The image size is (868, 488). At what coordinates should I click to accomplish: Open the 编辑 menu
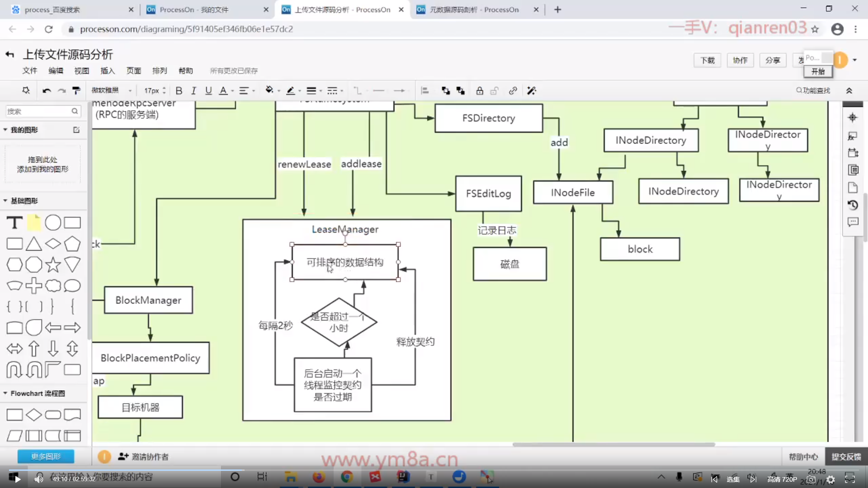[56, 70]
